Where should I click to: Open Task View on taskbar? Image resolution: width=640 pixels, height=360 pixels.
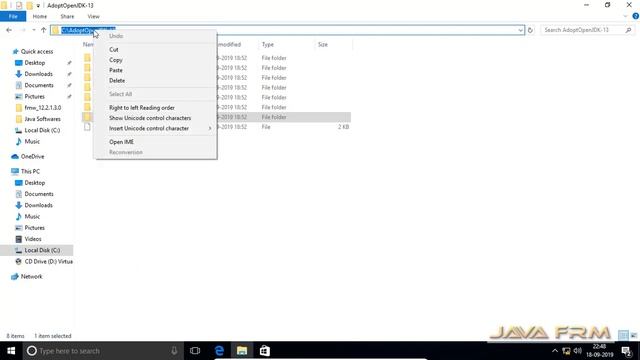195,351
